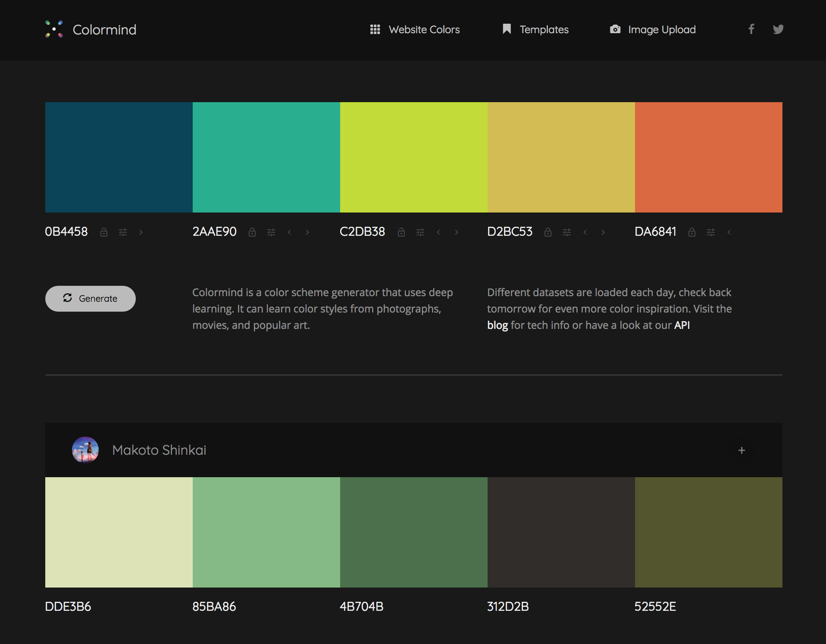Screen dimensions: 826x644
Task: Click the plus icon on Makoto Shinkai palette
Action: [741, 450]
